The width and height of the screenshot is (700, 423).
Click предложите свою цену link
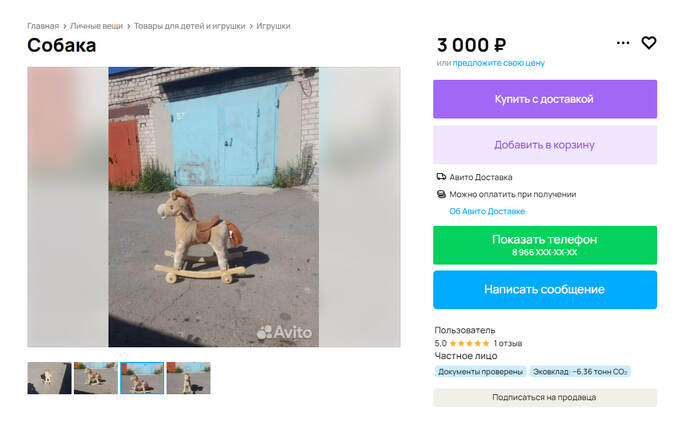[498, 63]
